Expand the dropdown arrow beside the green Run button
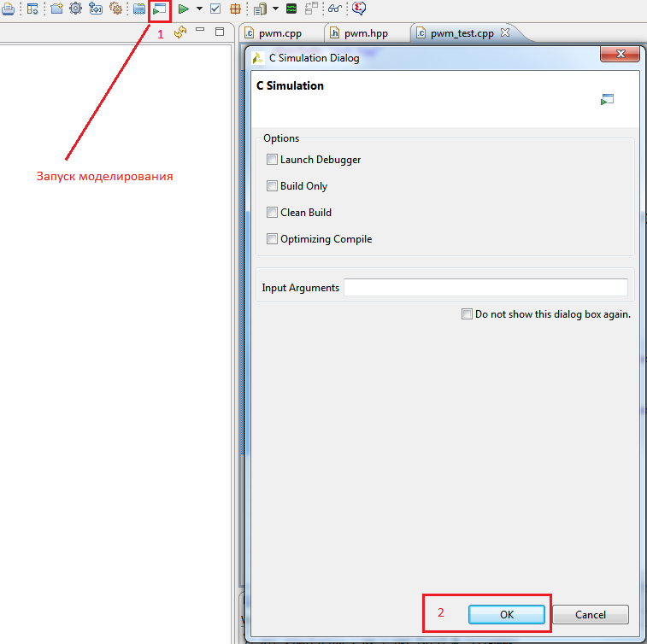This screenshot has width=647, height=644. click(199, 9)
